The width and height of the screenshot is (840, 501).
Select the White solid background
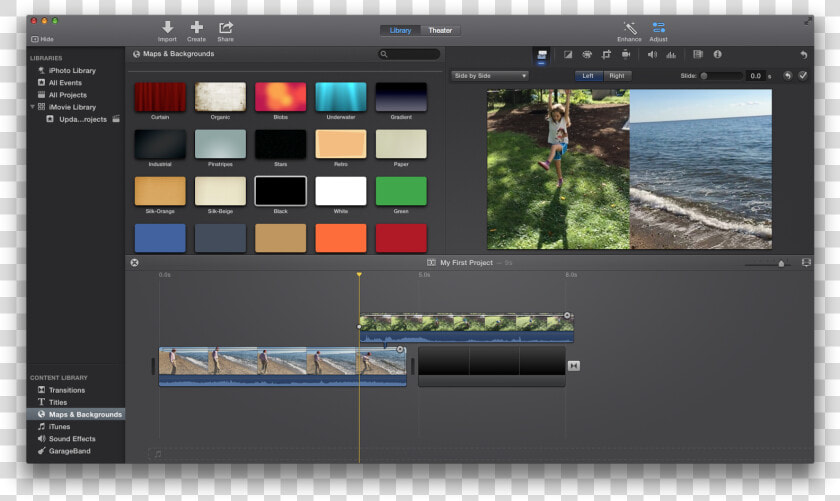click(x=341, y=191)
